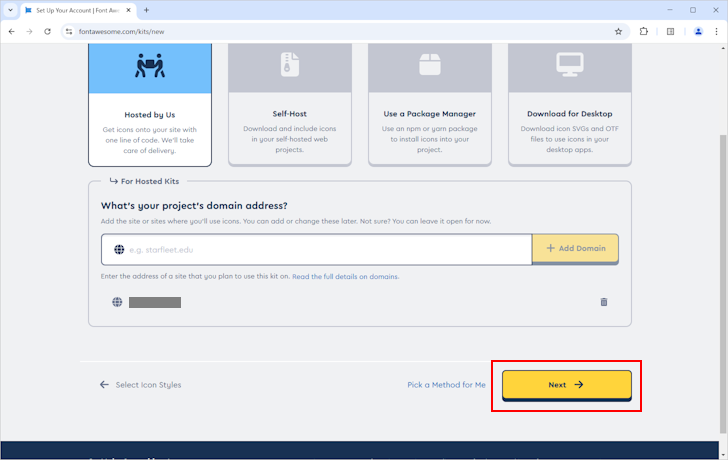This screenshot has height=460, width=728.
Task: Click the Download for Desktop monitor icon
Action: tap(569, 65)
